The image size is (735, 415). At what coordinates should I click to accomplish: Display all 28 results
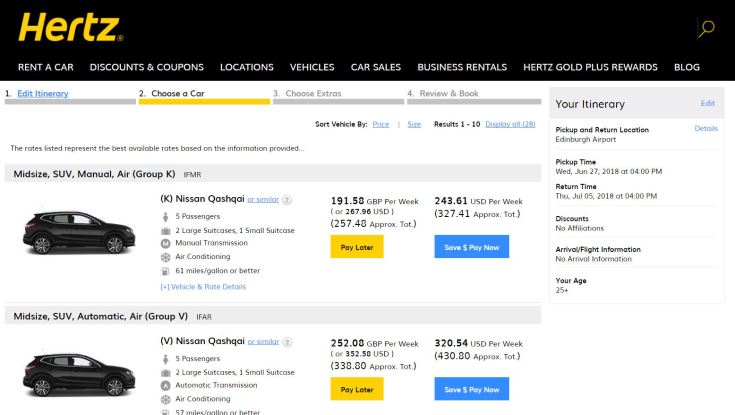[510, 124]
